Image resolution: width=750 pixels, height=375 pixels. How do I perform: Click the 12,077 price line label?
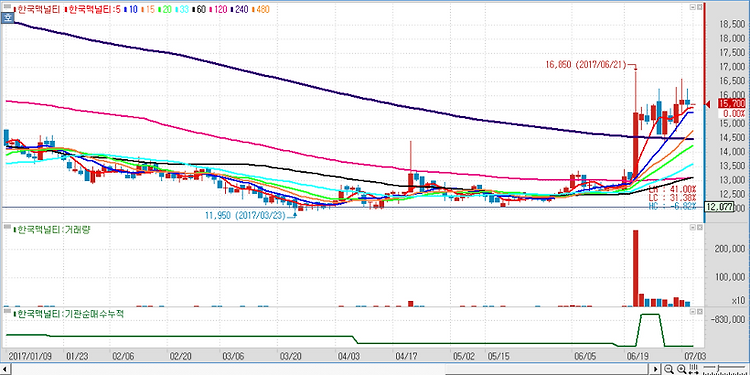click(x=720, y=207)
